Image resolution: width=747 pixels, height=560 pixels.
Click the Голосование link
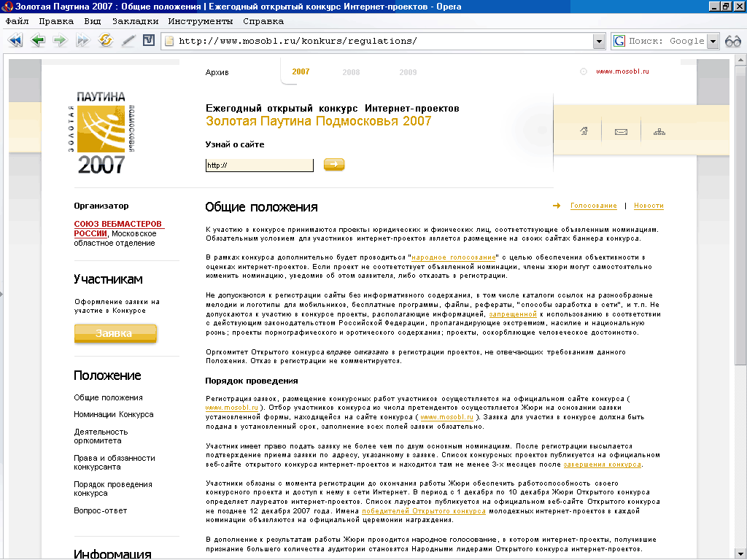point(593,206)
